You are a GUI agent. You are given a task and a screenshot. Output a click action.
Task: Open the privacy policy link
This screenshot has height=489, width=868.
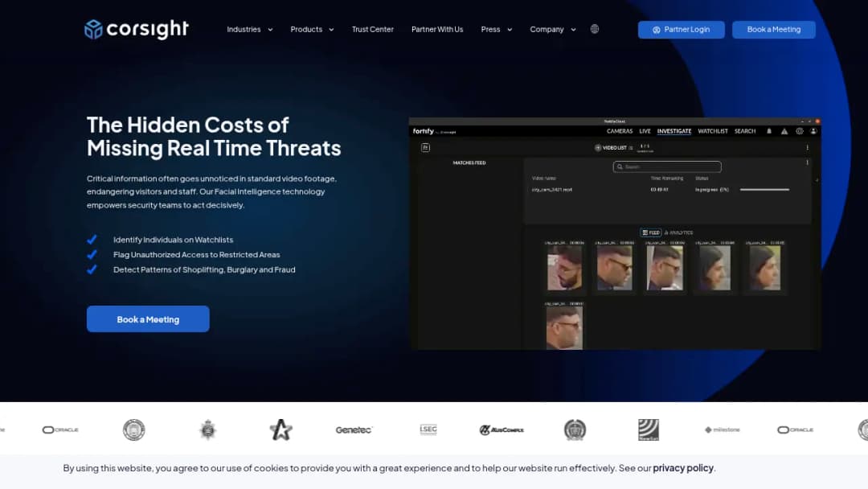point(683,468)
